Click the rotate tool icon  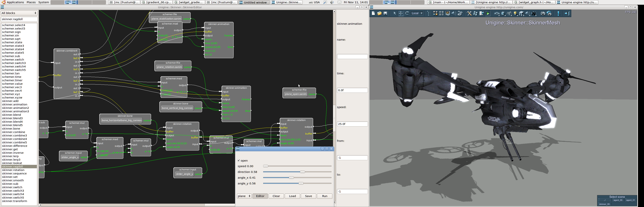pos(407,13)
